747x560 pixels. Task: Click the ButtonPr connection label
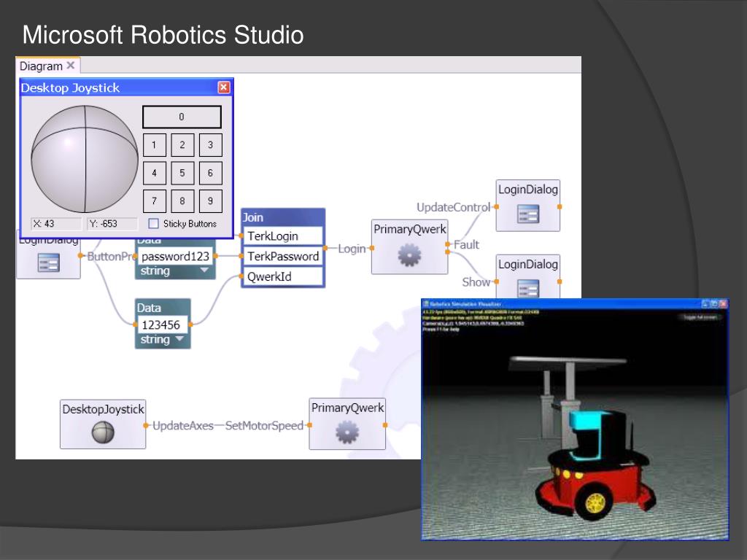(x=109, y=256)
